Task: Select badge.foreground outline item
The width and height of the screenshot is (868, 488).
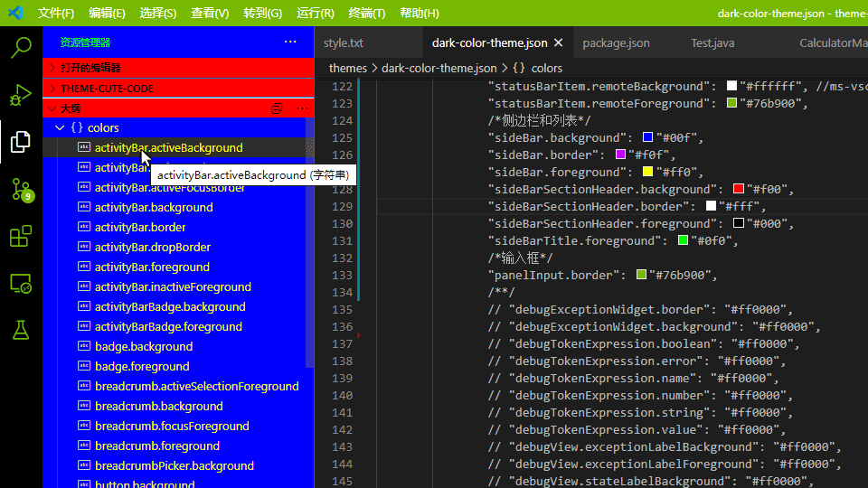Action: (x=174, y=366)
